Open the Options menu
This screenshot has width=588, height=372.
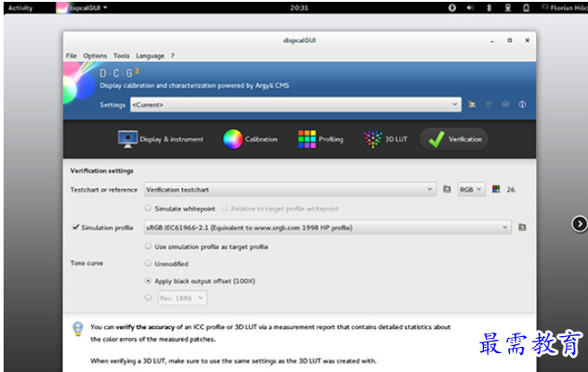95,56
